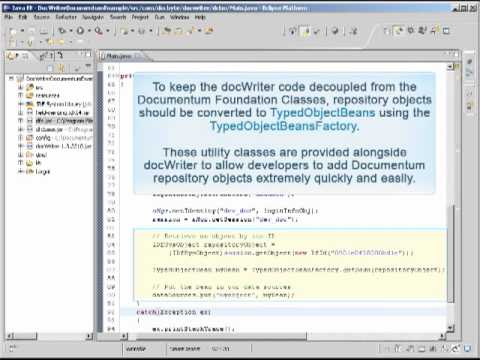Open the Run menu
480x360 pixels.
click(159, 17)
